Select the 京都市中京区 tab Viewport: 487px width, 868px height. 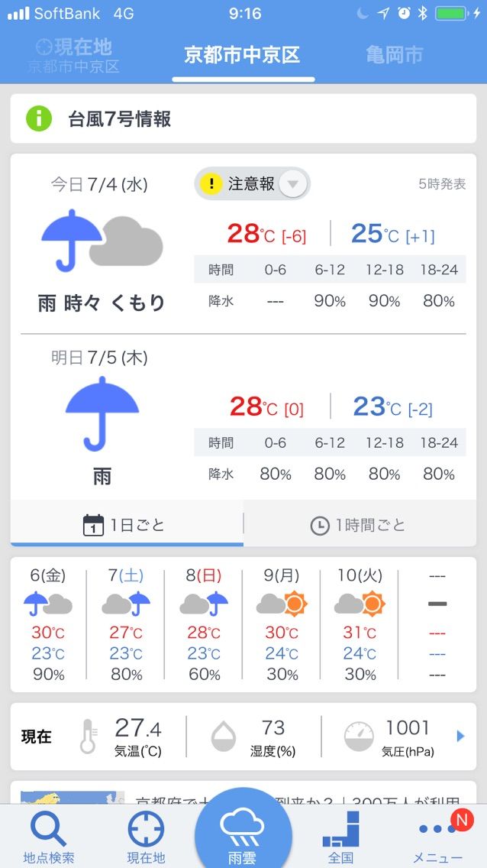pyautogui.click(x=242, y=55)
